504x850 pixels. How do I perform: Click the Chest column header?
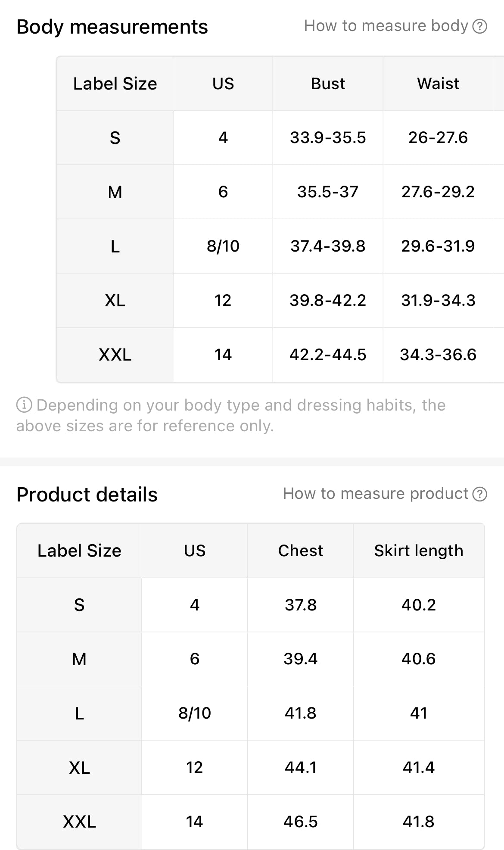tap(300, 551)
